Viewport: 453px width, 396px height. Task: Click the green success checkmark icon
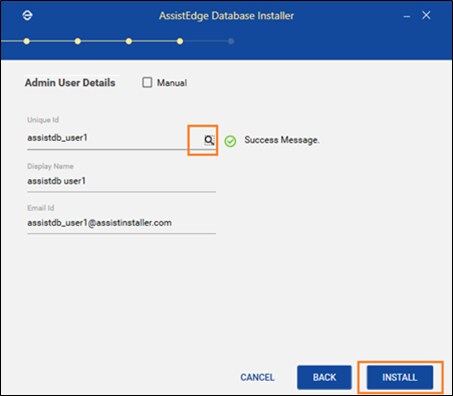coord(230,141)
